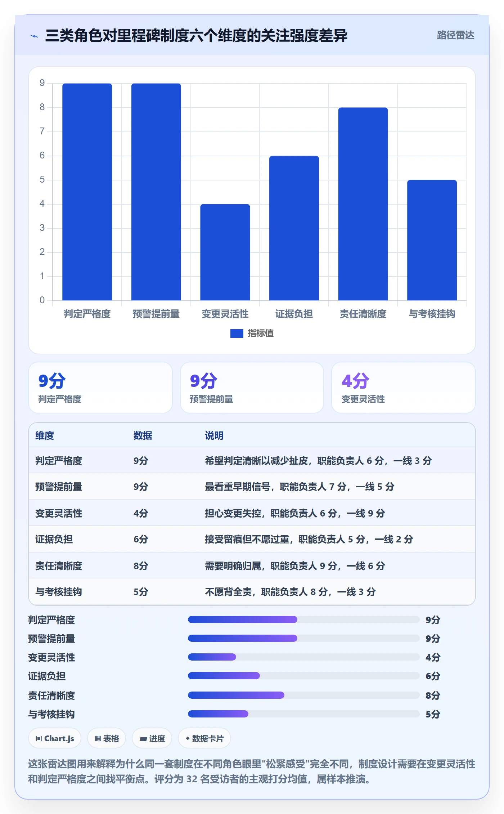Click the 维度 column header

tap(45, 436)
